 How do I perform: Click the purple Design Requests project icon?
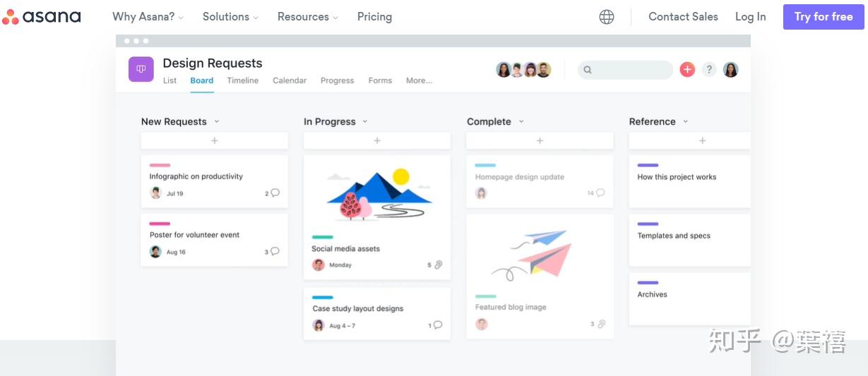click(x=141, y=69)
